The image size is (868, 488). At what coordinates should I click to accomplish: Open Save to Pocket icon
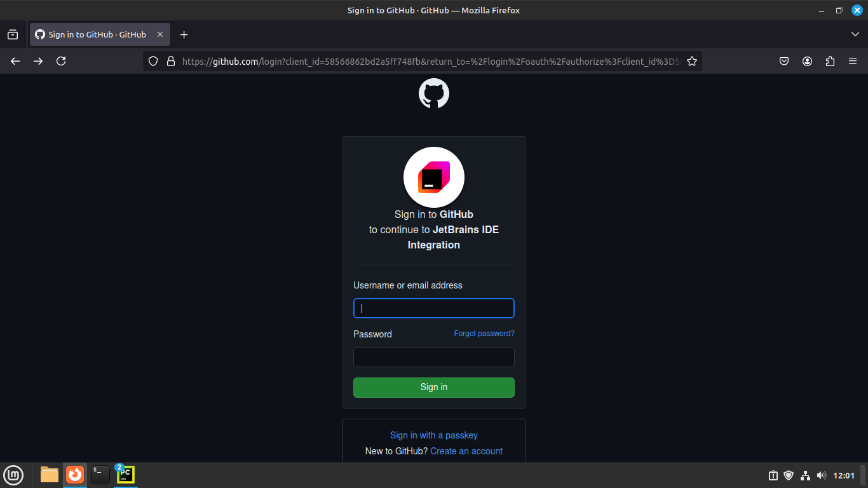784,61
